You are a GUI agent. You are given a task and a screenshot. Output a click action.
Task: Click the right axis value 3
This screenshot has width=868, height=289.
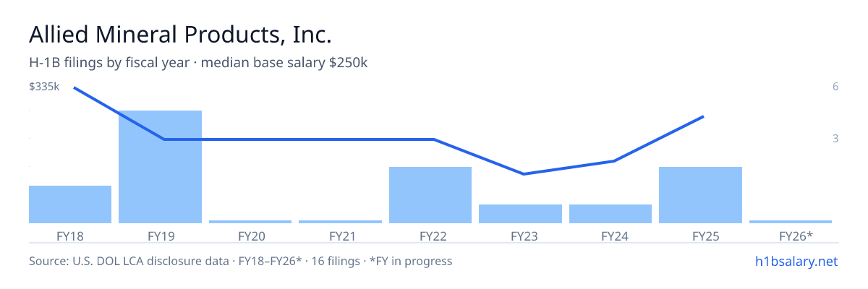(x=835, y=138)
